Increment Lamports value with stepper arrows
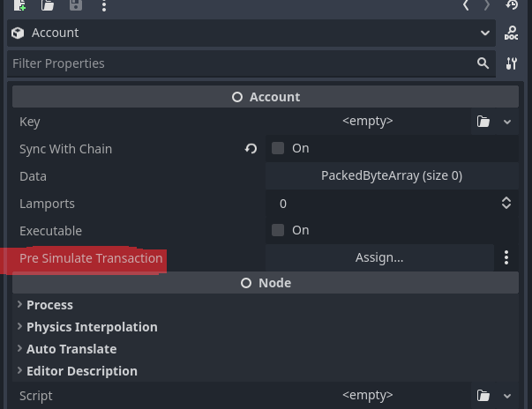532x409 pixels. pyautogui.click(x=506, y=199)
